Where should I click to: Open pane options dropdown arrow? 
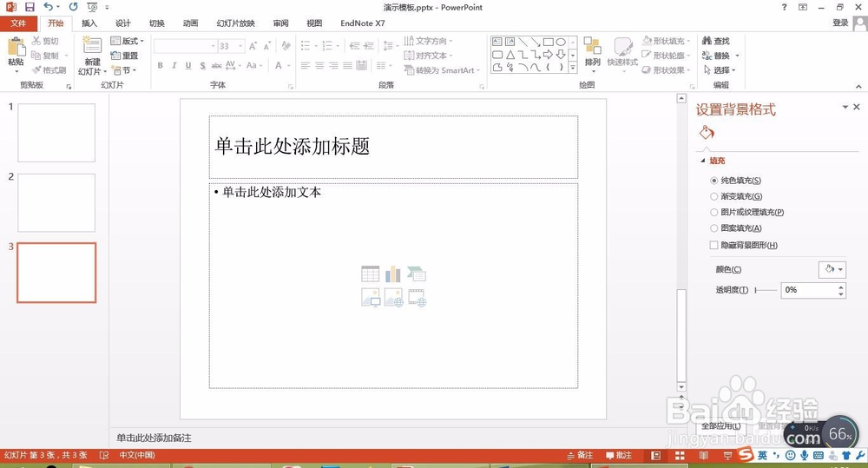pos(845,107)
